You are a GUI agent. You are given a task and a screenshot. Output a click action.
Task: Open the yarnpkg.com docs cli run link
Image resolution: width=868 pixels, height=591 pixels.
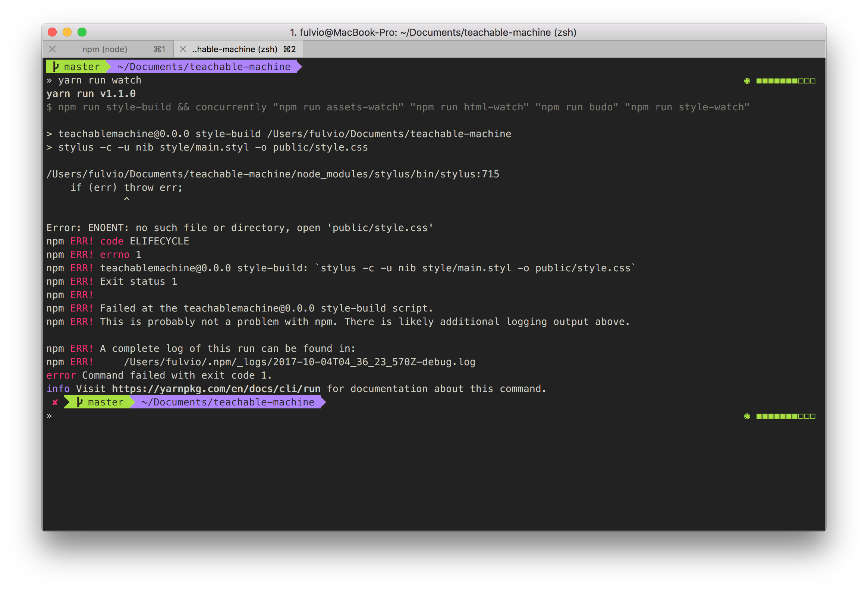click(216, 389)
